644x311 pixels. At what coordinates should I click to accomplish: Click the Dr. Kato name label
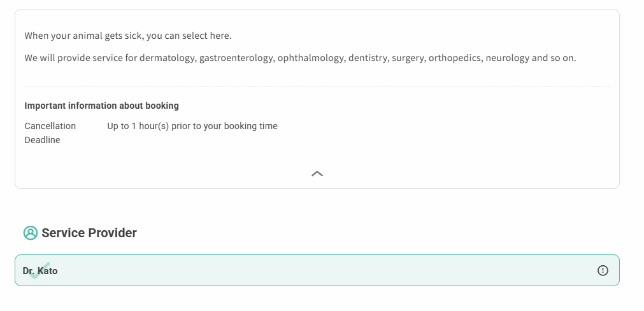coord(40,271)
